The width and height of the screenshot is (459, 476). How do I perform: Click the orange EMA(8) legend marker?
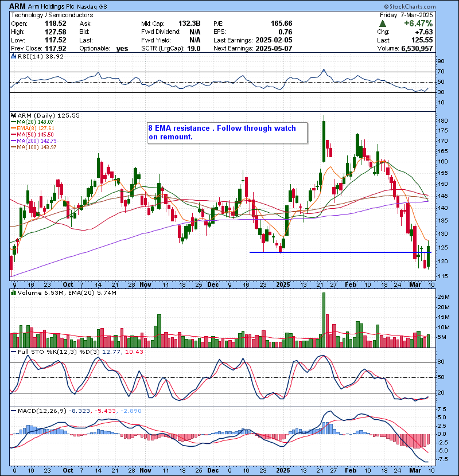(x=13, y=128)
